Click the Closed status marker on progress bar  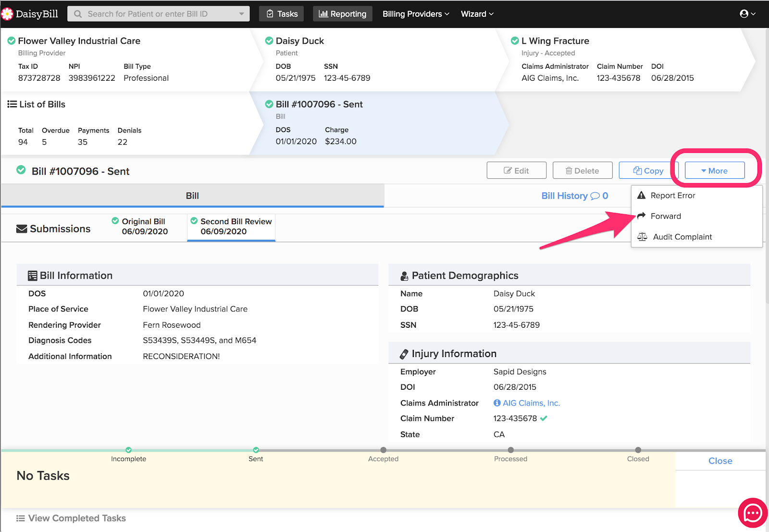tap(638, 450)
